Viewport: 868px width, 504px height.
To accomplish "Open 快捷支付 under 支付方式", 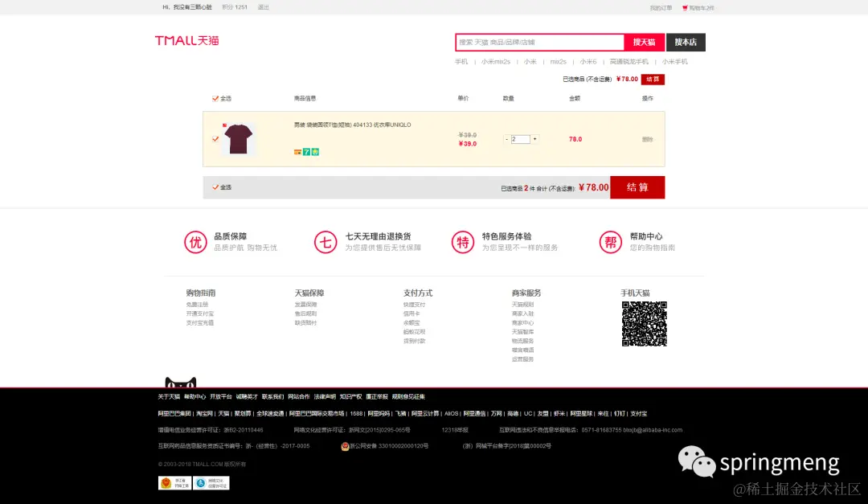I will tap(414, 305).
